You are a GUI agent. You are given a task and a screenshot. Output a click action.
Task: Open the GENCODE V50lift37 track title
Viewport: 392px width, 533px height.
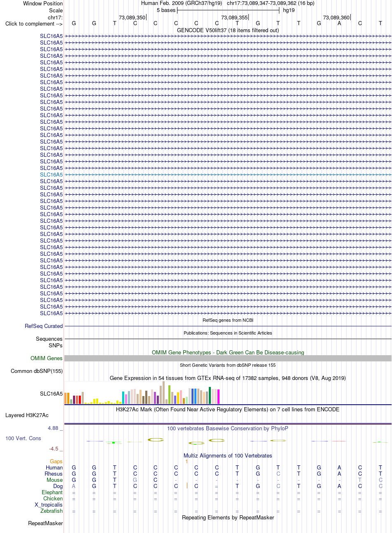[228, 30]
